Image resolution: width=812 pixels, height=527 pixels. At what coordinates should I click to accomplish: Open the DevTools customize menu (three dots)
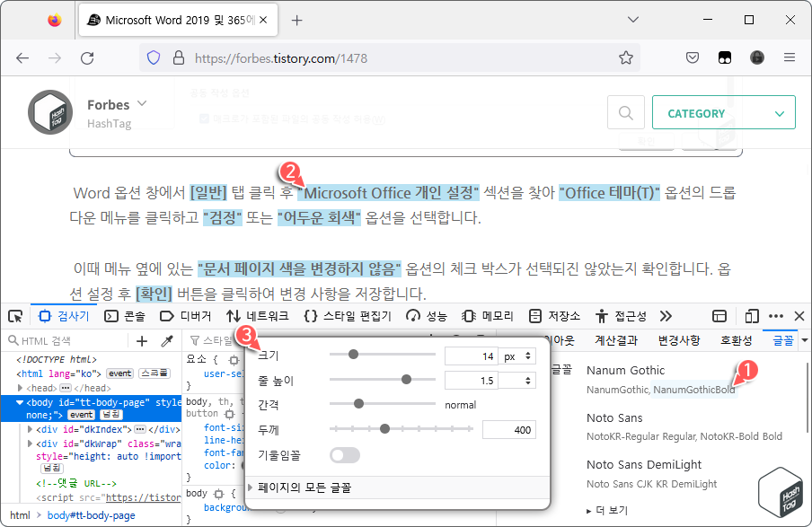[773, 316]
